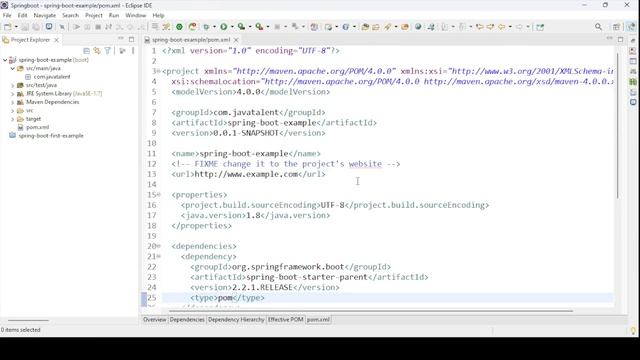Open the Project Explorer view menu (three dots)
The height and width of the screenshot is (360, 640).
click(x=133, y=51)
